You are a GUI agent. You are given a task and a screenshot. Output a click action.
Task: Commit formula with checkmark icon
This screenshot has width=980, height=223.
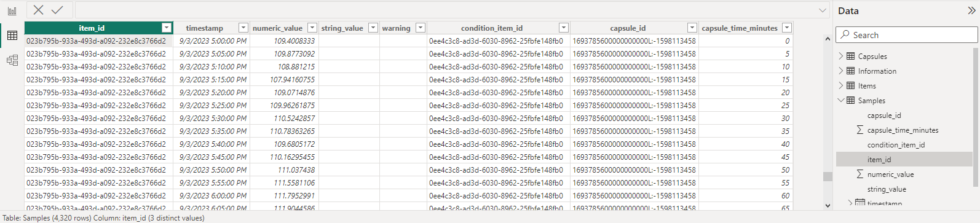click(x=57, y=10)
